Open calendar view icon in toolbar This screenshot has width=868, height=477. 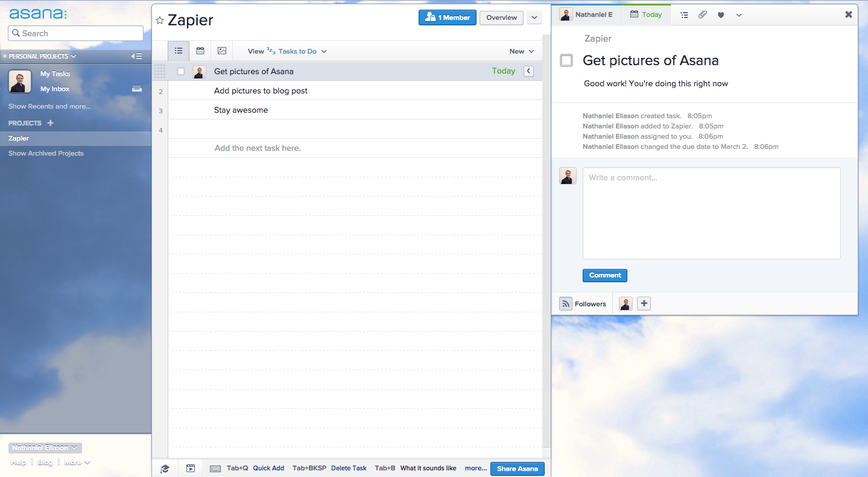(200, 51)
